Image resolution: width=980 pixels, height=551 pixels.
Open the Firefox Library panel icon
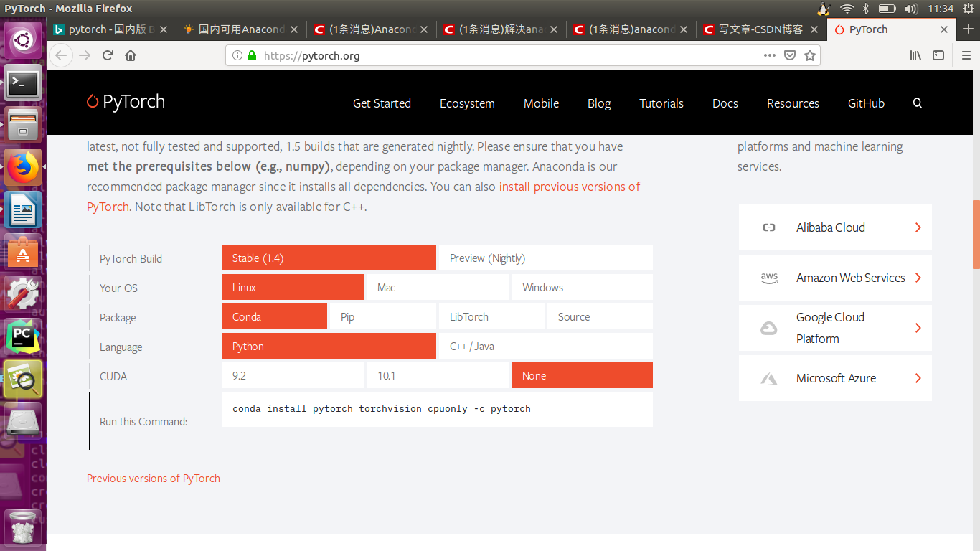click(x=915, y=55)
